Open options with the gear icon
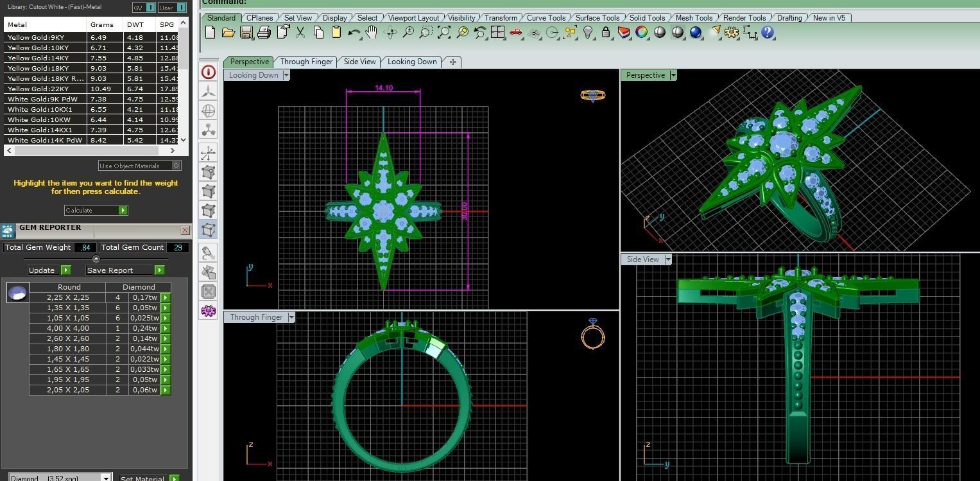This screenshot has width=980, height=481. (732, 32)
